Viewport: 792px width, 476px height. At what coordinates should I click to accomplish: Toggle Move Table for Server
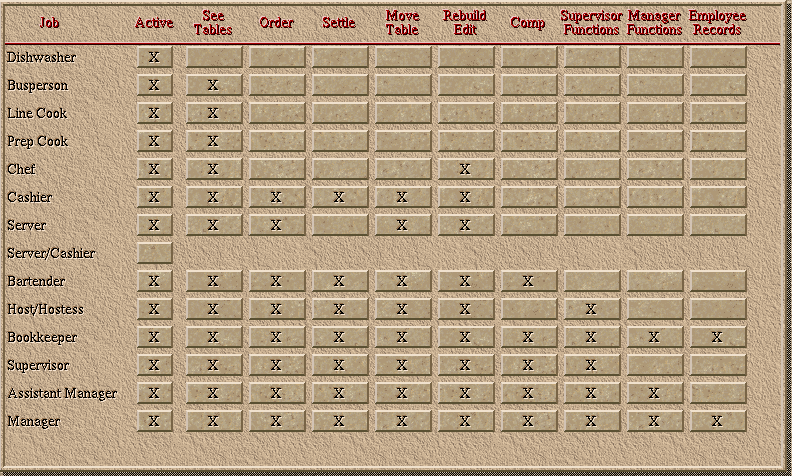coord(402,225)
